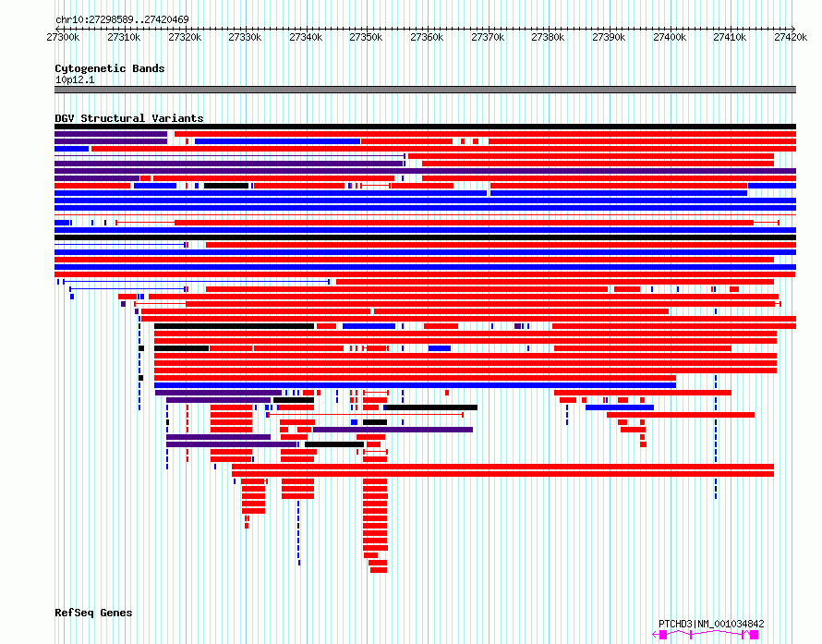The height and width of the screenshot is (644, 822).
Task: Open the RefSeq Genes track title
Action: pos(93,613)
